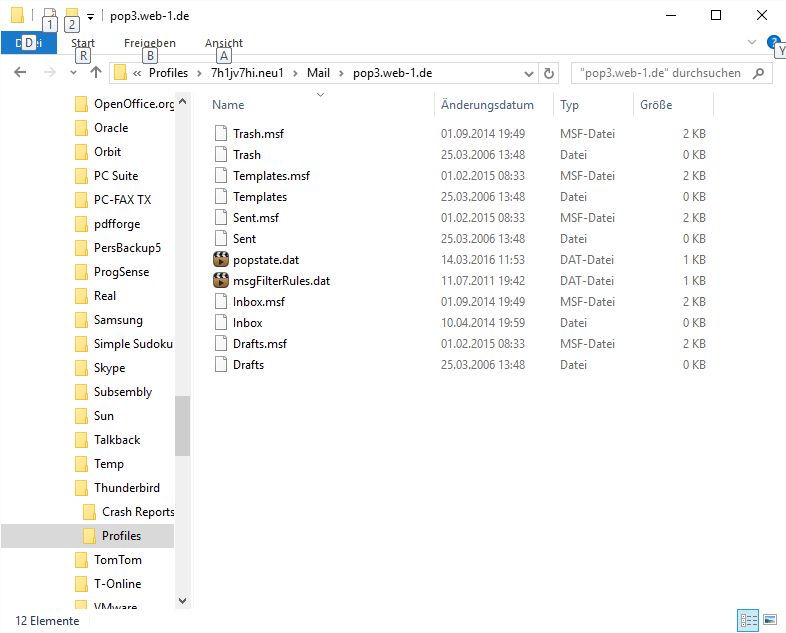This screenshot has height=633, width=786.
Task: Click the up-one-level arrow icon
Action: [x=96, y=73]
